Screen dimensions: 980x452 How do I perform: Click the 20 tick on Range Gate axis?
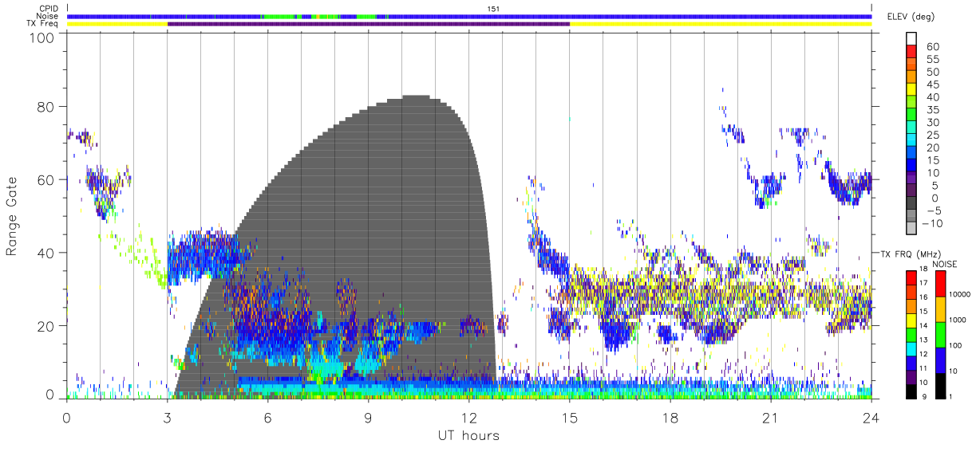click(x=47, y=325)
